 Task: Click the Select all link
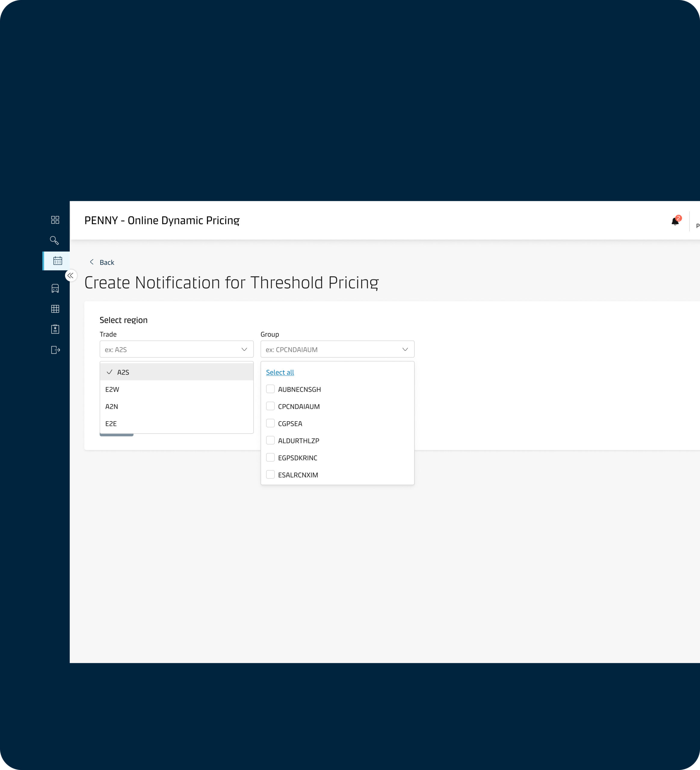coord(280,372)
